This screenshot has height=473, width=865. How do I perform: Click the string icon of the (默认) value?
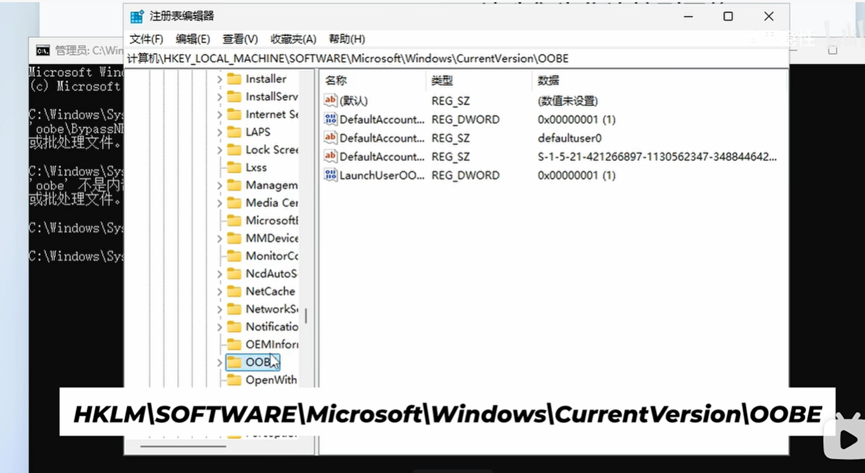coord(330,100)
